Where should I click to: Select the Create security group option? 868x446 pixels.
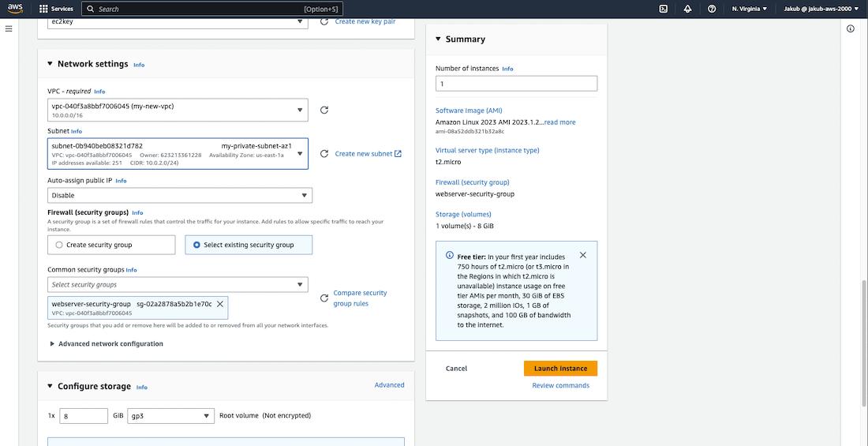click(59, 245)
